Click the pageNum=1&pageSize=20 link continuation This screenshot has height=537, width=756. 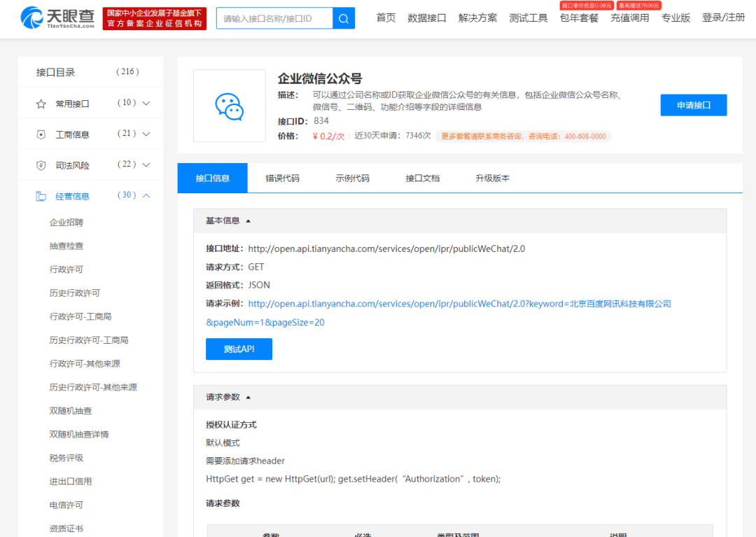(x=265, y=322)
